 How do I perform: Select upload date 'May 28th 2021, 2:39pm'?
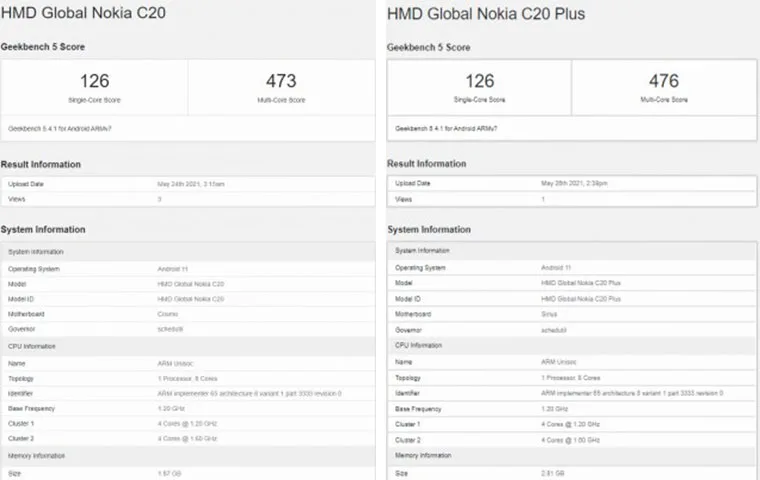(x=574, y=183)
